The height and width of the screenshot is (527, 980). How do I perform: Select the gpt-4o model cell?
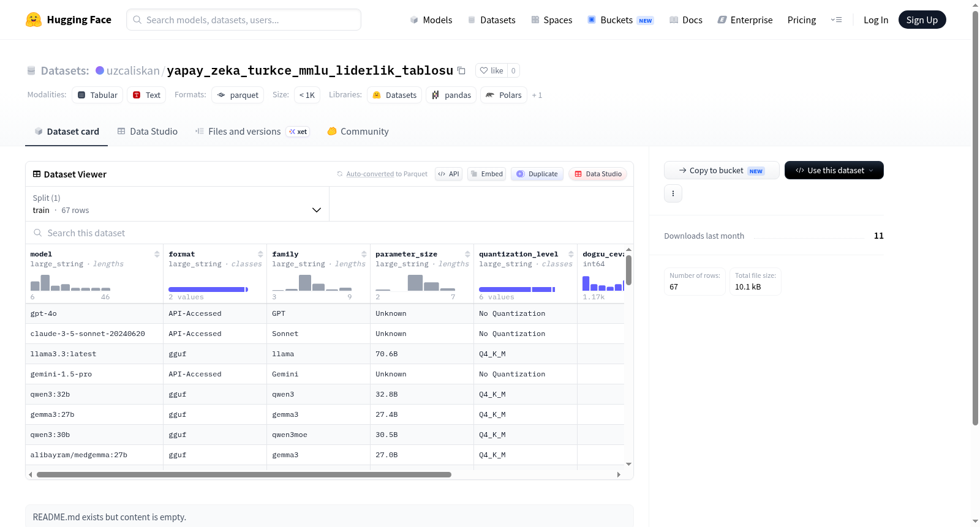[x=94, y=313]
